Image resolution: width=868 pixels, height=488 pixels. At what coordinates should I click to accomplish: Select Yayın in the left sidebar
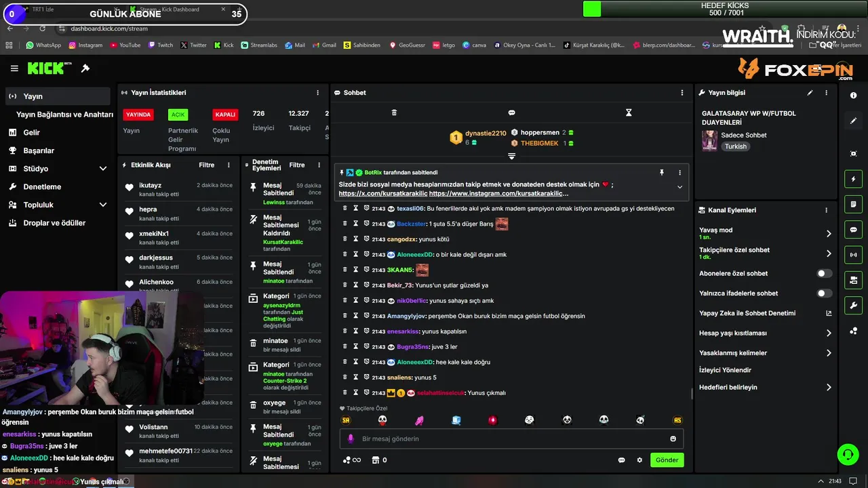pyautogui.click(x=58, y=96)
